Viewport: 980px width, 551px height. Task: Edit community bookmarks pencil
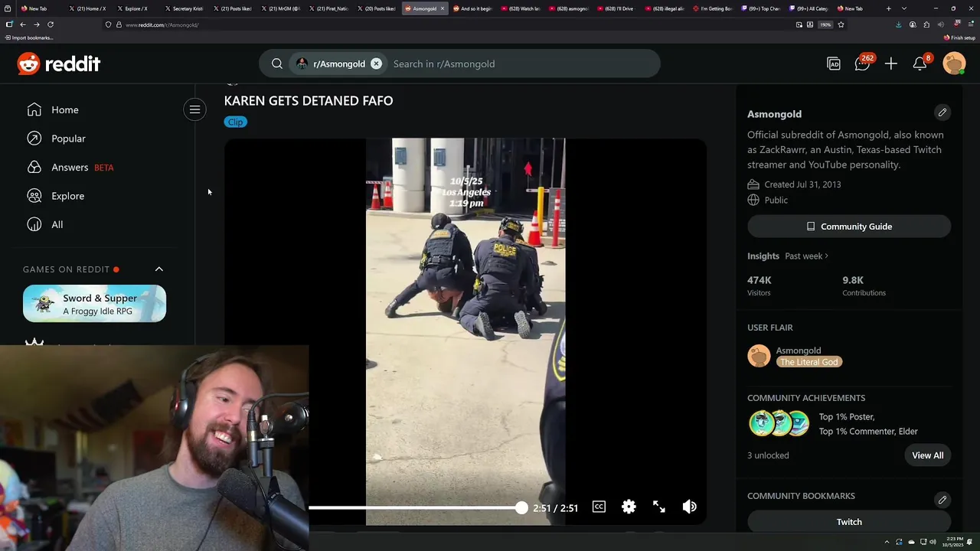[x=942, y=500]
